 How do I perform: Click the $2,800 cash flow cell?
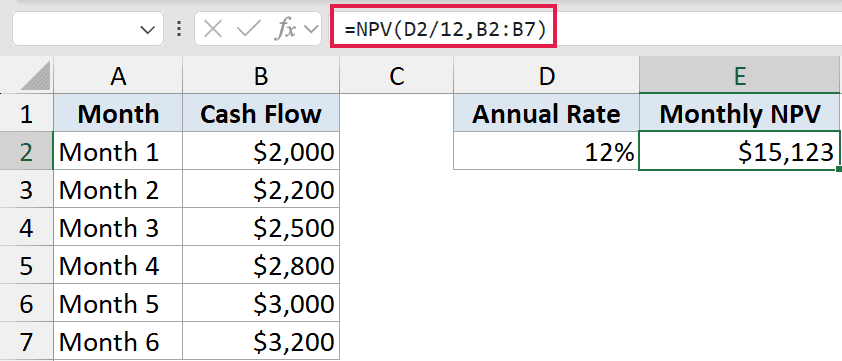coord(261,266)
